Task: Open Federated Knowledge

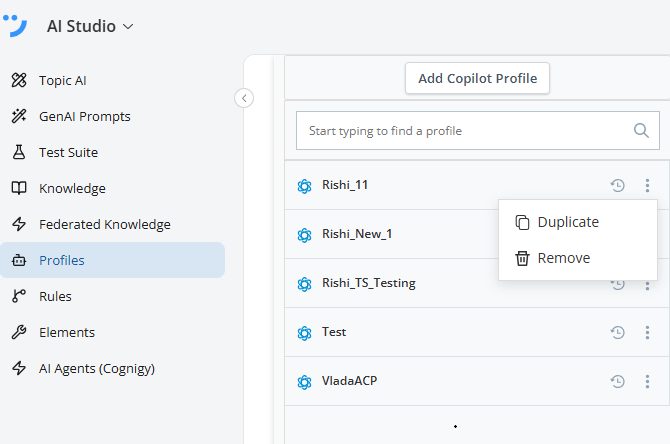Action: coord(105,224)
